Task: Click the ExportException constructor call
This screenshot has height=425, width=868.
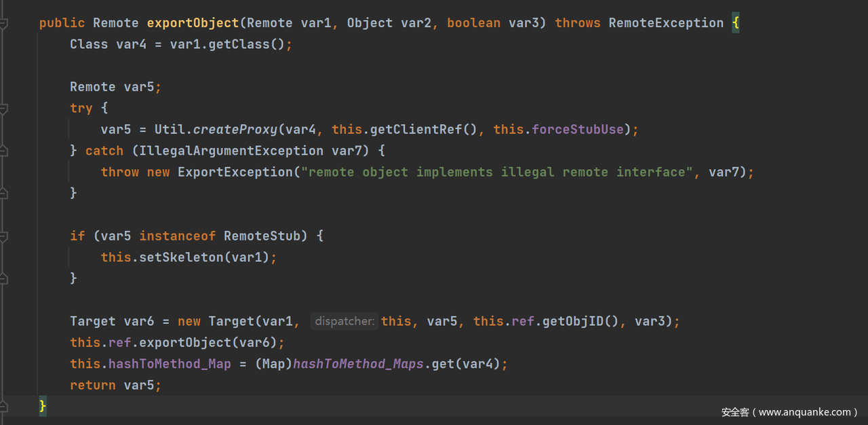Action: pos(235,172)
